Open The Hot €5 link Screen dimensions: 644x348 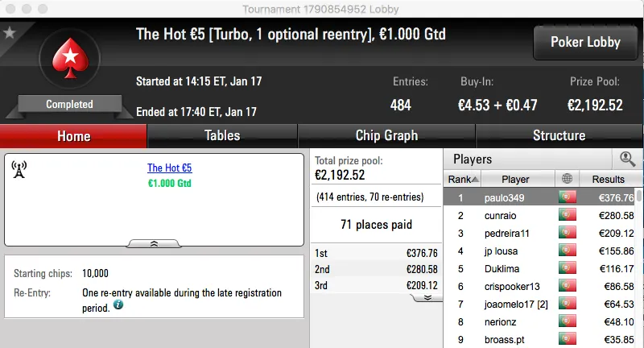pos(169,168)
